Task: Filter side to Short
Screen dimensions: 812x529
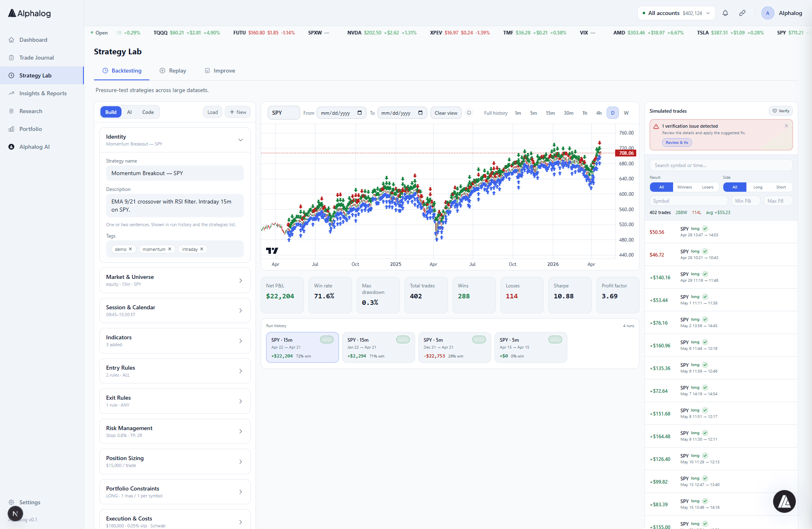Action: pyautogui.click(x=781, y=187)
